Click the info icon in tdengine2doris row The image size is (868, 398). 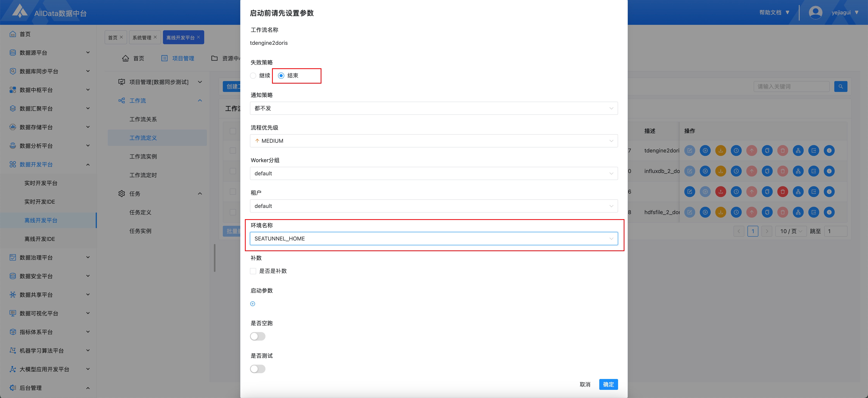(829, 151)
